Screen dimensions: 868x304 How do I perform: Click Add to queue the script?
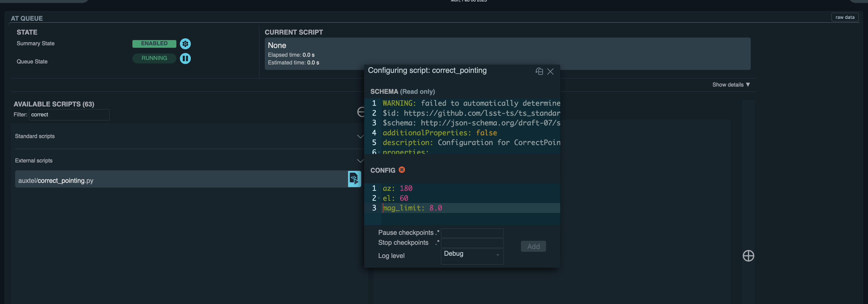point(533,246)
